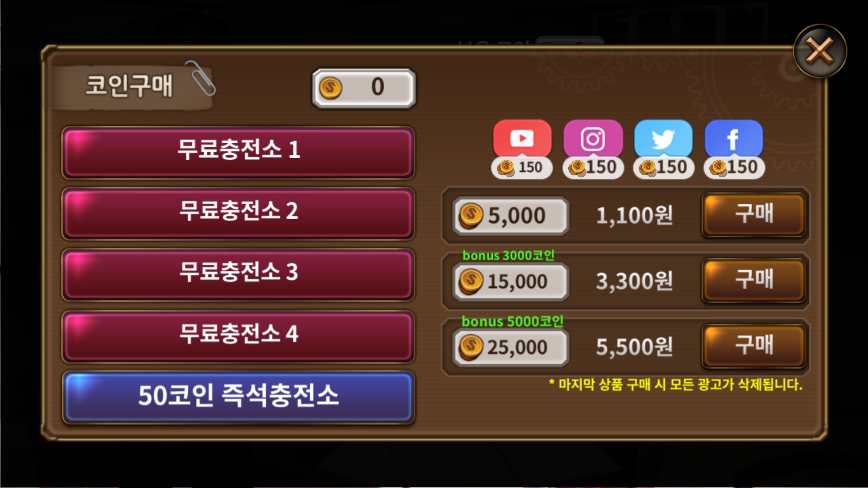Click the coin balance display showing 0
The image size is (868, 488).
pyautogui.click(x=364, y=88)
